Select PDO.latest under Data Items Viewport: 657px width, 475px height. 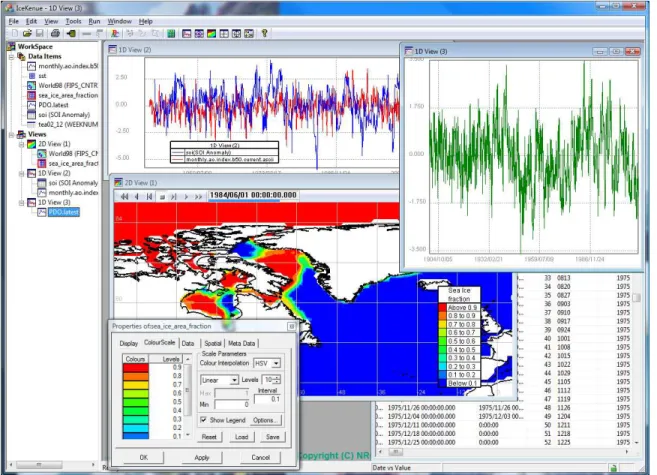53,105
